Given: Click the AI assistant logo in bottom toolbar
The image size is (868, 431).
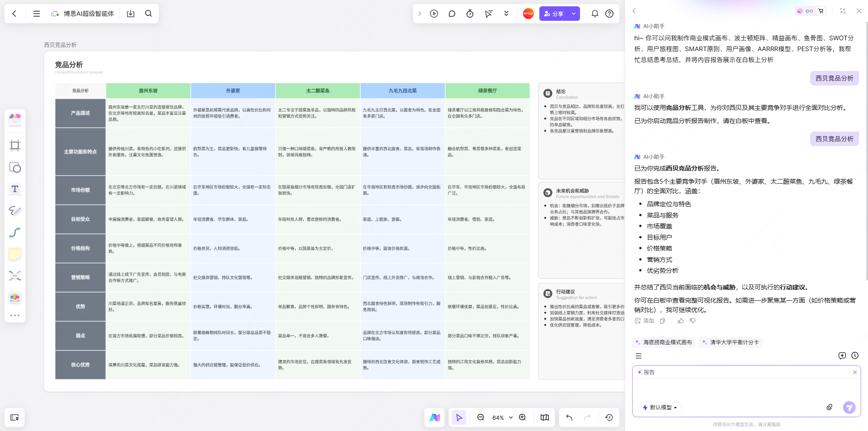Looking at the screenshot, I should [434, 417].
